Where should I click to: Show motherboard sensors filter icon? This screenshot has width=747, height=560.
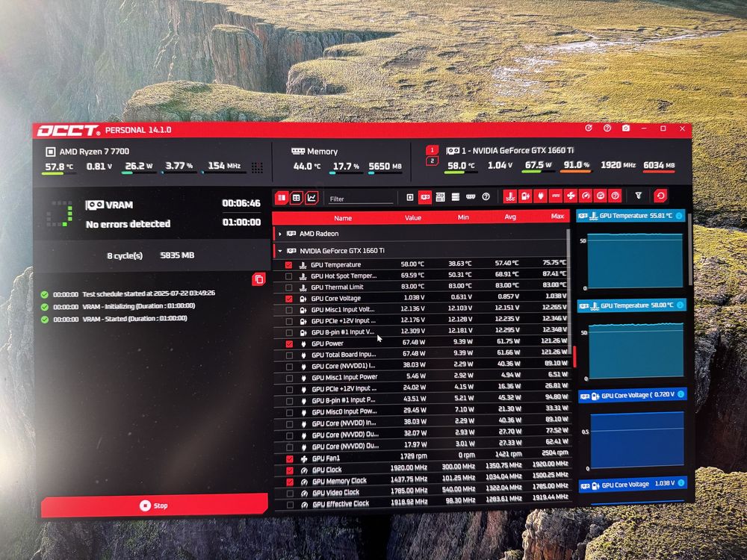(440, 197)
